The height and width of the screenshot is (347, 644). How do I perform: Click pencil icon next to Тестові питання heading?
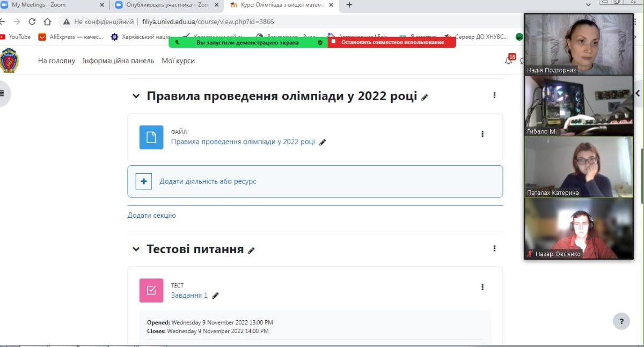click(251, 250)
